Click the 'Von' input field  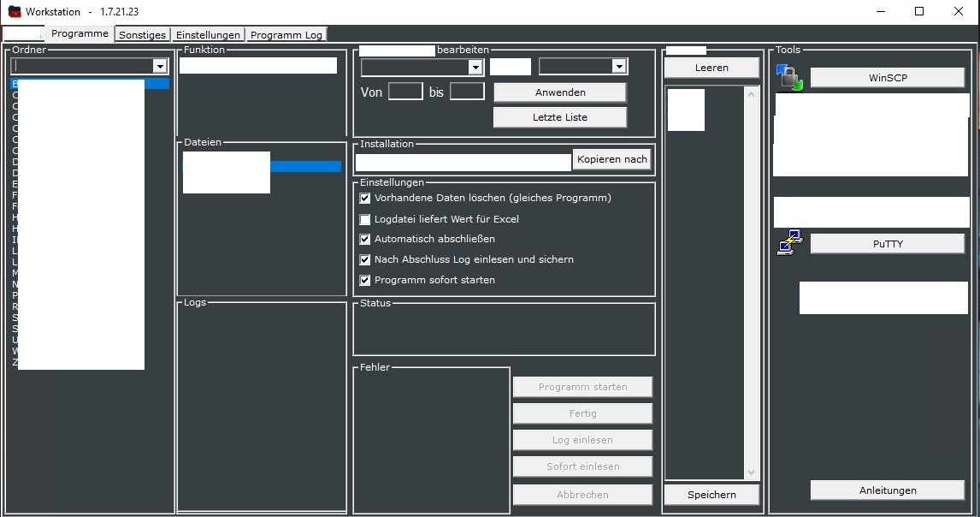pos(405,92)
